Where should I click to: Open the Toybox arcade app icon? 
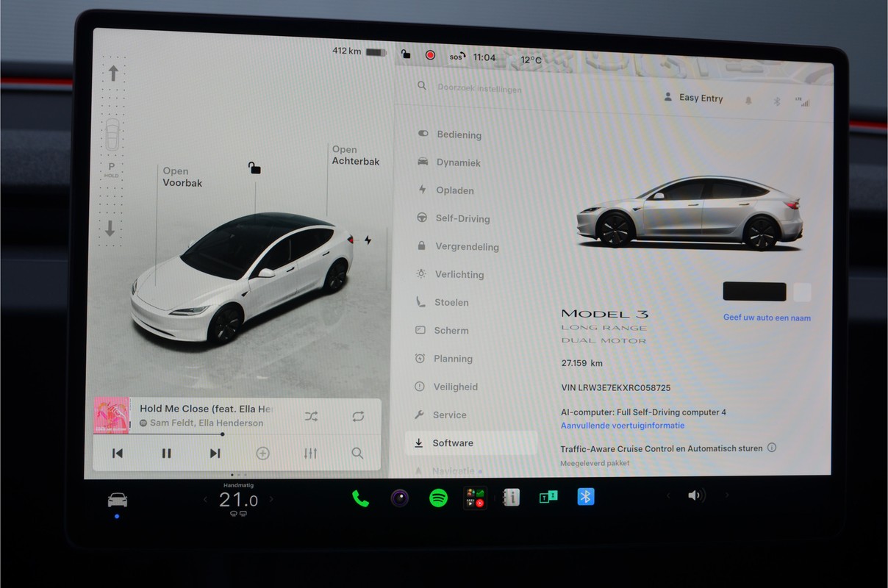pyautogui.click(x=475, y=498)
